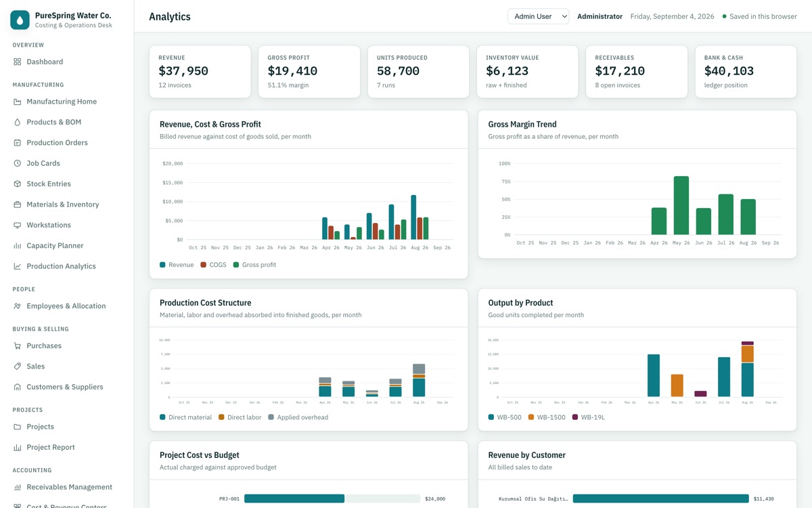Open Products & BOM
This screenshot has width=812, height=508.
67,122
